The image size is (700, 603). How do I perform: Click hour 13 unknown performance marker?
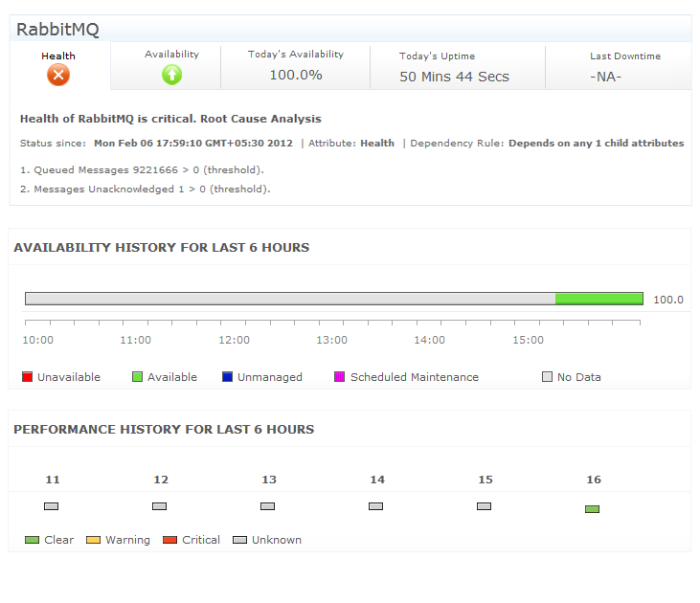[267, 506]
